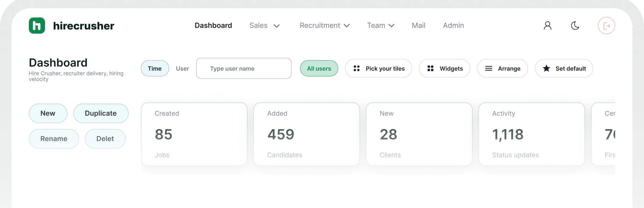Open the Team dropdown chevron
The width and height of the screenshot is (644, 208).
(392, 26)
